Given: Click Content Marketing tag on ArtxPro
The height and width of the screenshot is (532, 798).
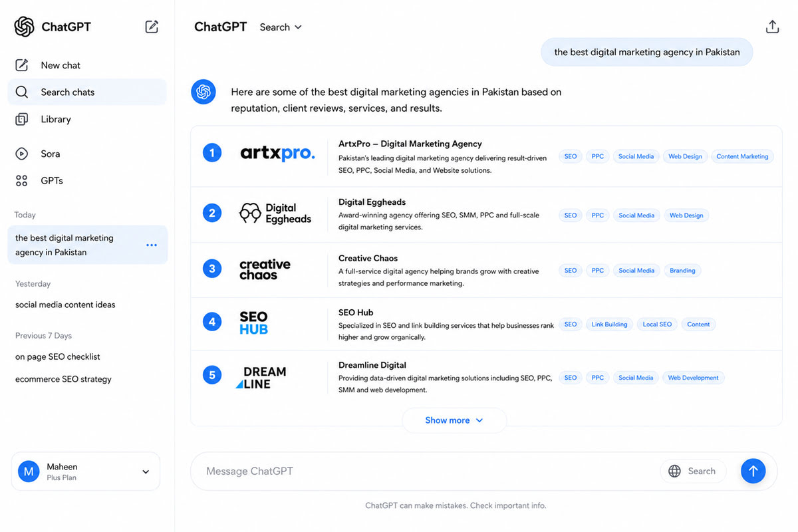Looking at the screenshot, I should 742,157.
